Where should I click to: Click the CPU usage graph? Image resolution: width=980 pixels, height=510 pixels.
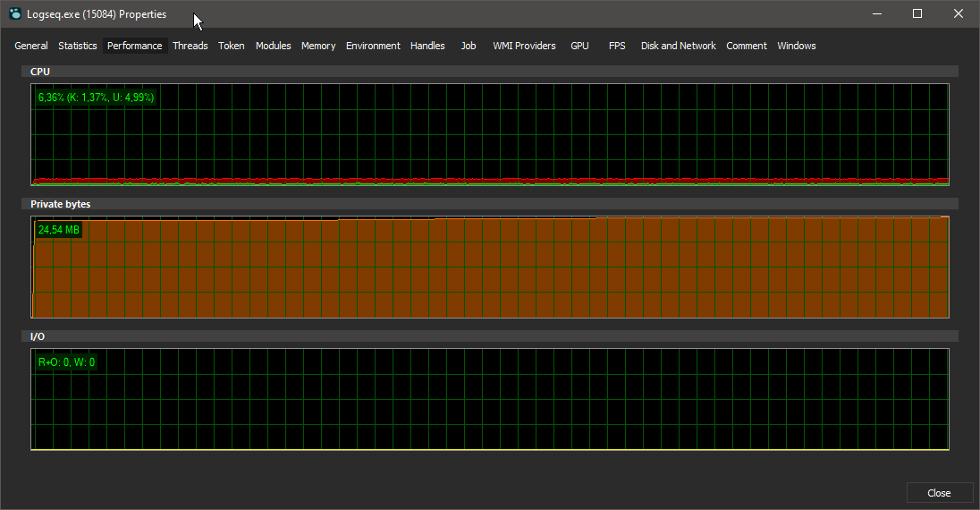click(x=490, y=134)
